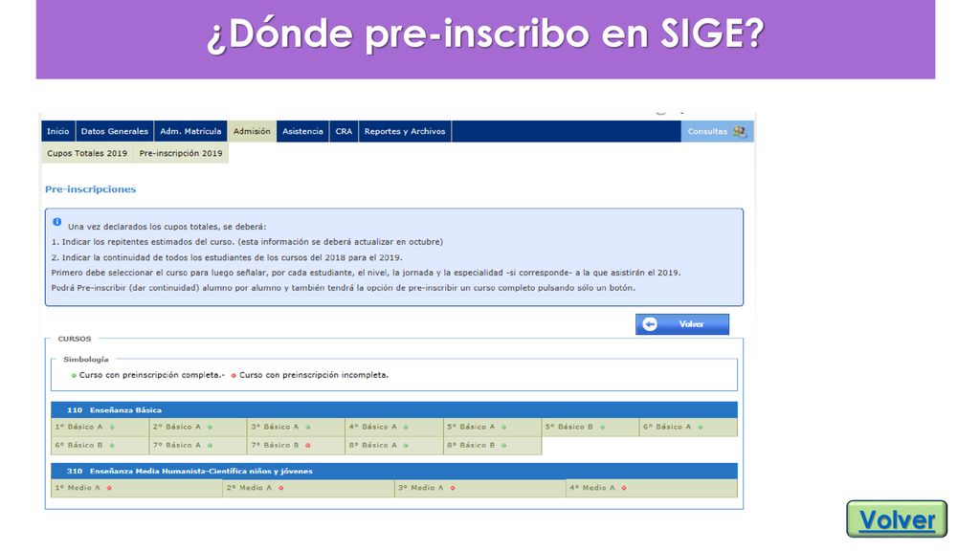Click the slide title ¿Dónde pre-inscribo en SIGE?
This screenshot has width=980, height=551.
pos(485,33)
